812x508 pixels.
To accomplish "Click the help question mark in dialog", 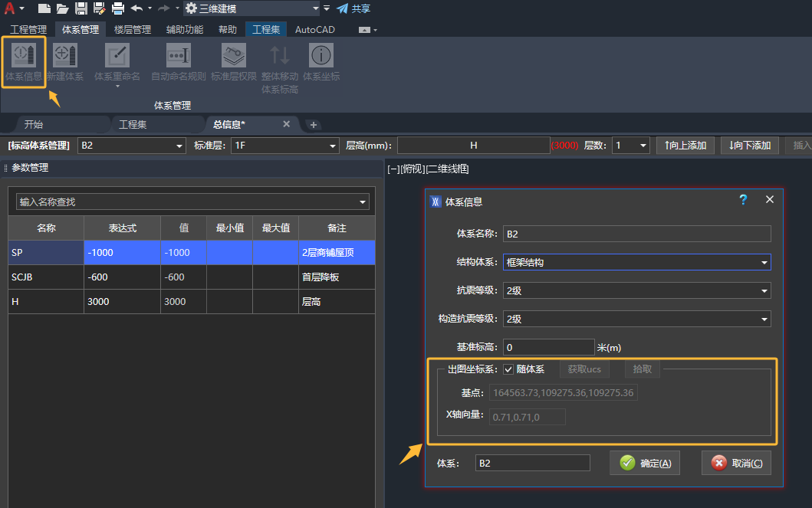I will click(x=743, y=199).
